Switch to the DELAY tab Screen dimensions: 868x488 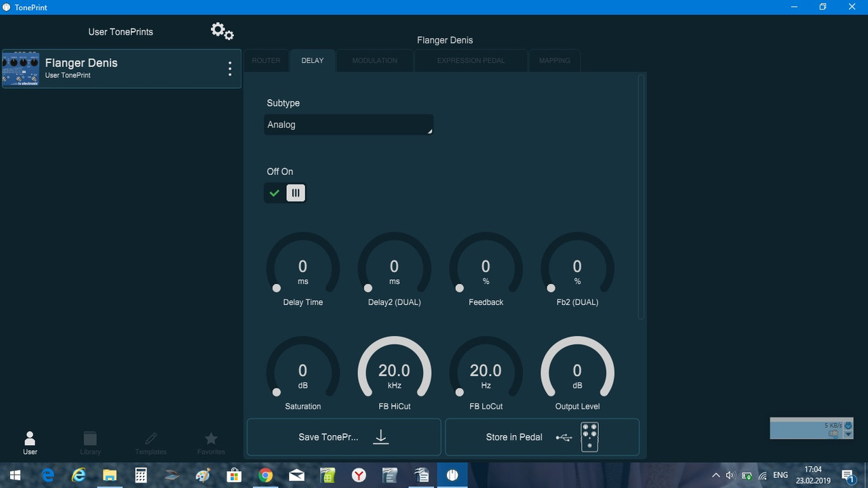313,60
